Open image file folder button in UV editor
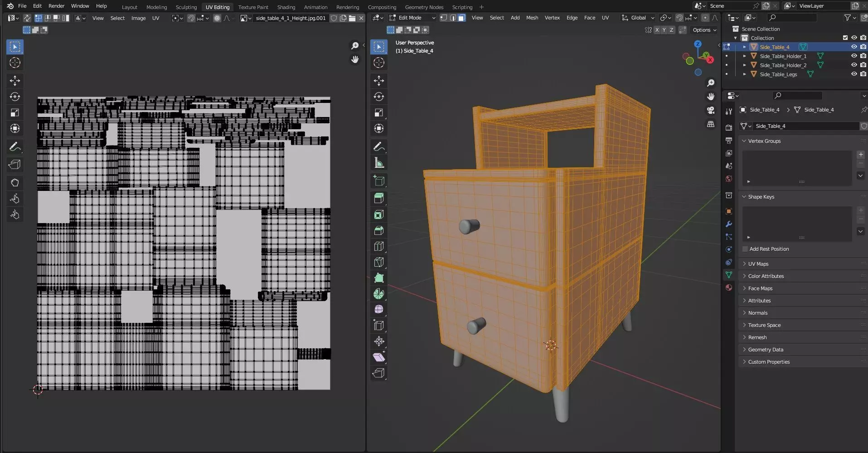 point(352,18)
